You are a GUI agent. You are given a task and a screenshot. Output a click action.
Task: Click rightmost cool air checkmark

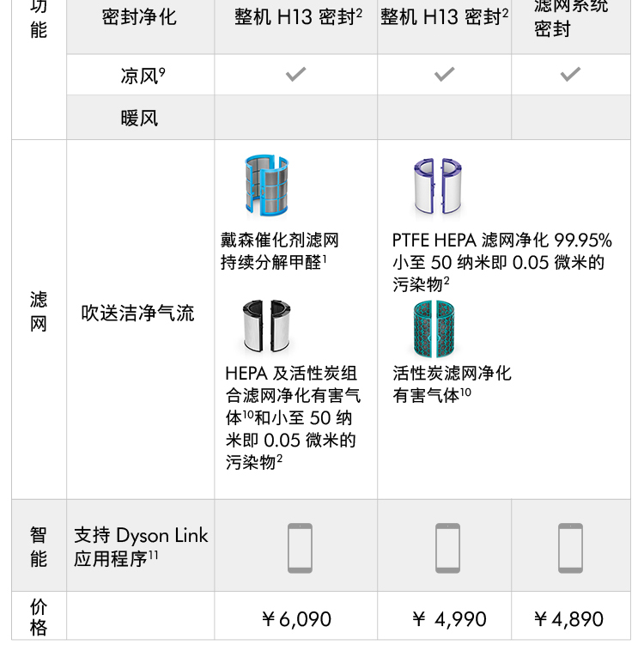(570, 75)
